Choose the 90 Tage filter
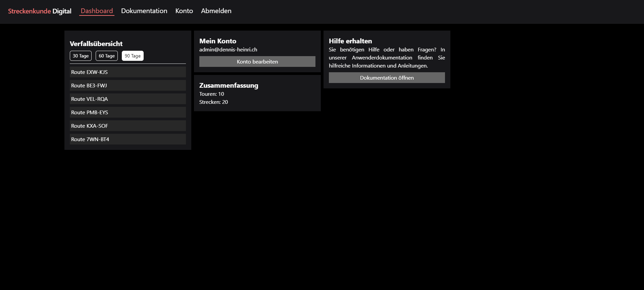This screenshot has height=290, width=644. (x=133, y=56)
